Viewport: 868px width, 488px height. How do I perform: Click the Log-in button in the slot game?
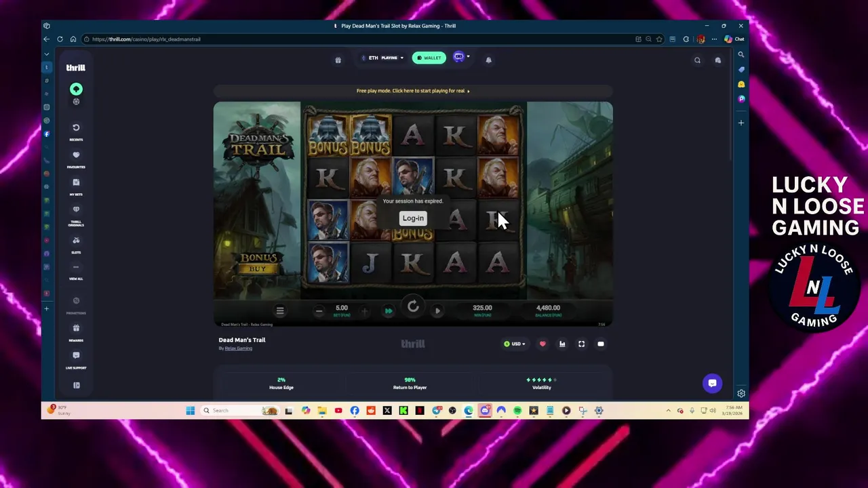coord(413,218)
